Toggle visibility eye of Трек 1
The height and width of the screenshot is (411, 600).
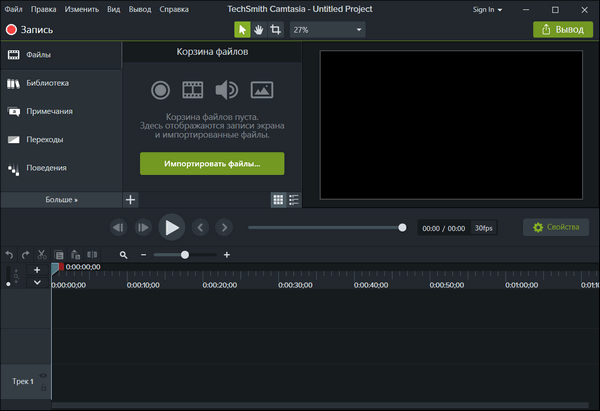pyautogui.click(x=43, y=376)
